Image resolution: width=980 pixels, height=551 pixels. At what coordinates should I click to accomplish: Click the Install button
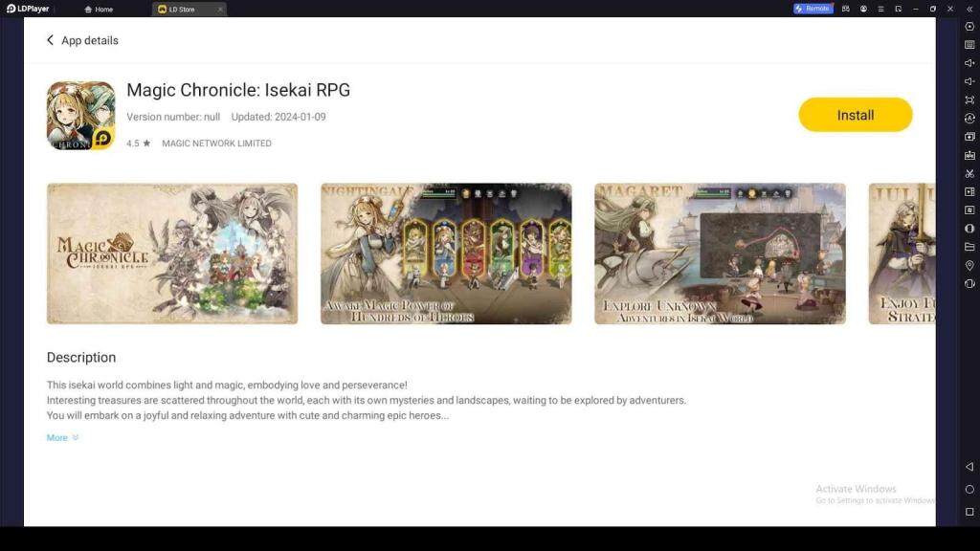point(855,115)
